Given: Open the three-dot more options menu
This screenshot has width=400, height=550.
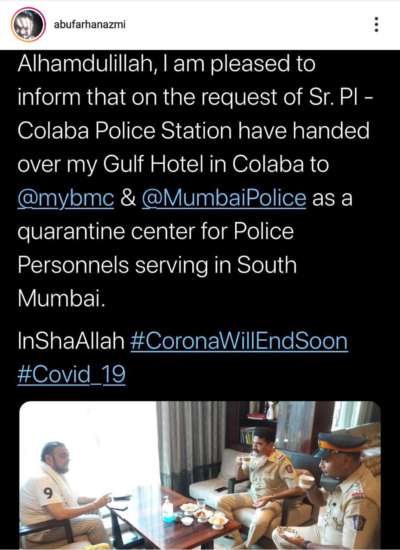Looking at the screenshot, I should click(x=376, y=25).
